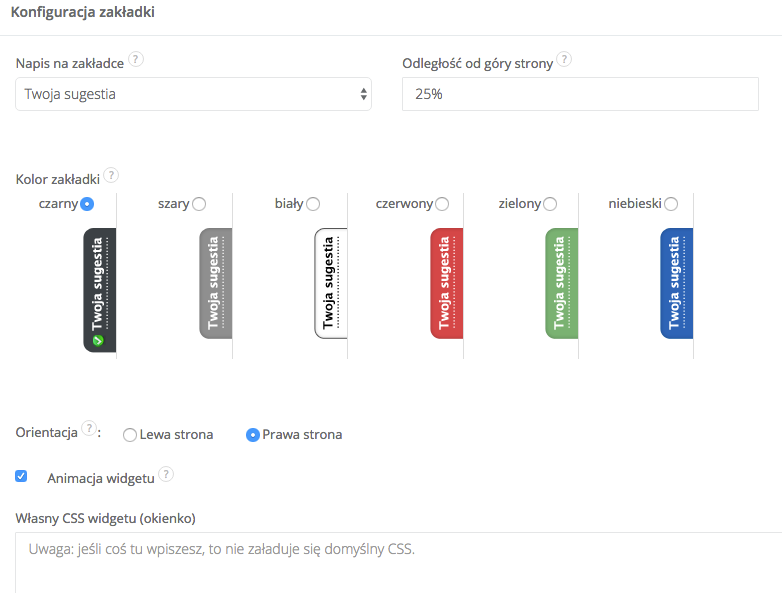
Task: Choose the zielony color radio button
Action: point(550,204)
